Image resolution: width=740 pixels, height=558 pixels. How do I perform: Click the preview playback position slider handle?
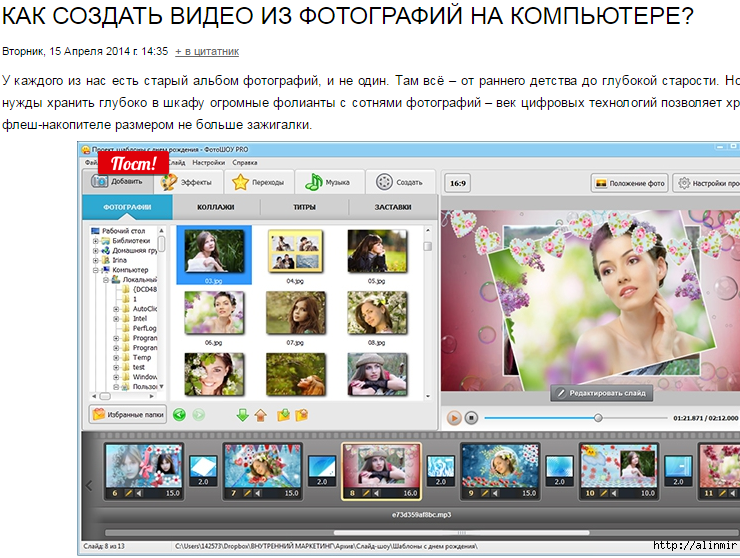(x=598, y=418)
